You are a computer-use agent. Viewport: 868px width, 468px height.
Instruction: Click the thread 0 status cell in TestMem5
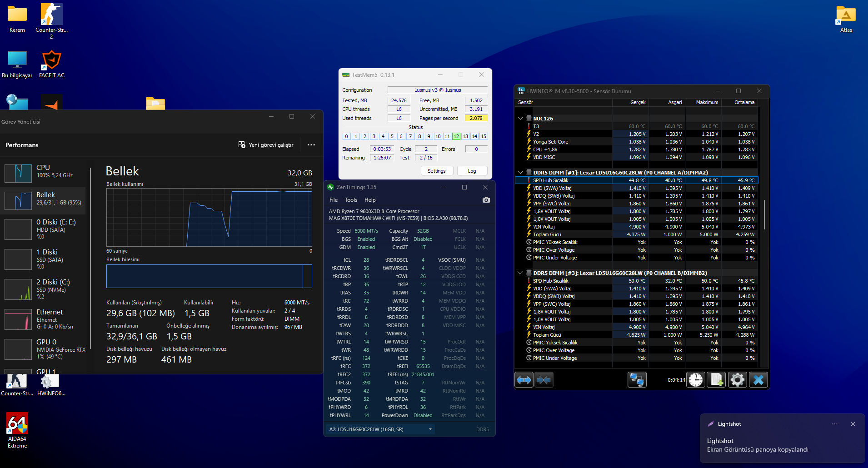point(346,136)
